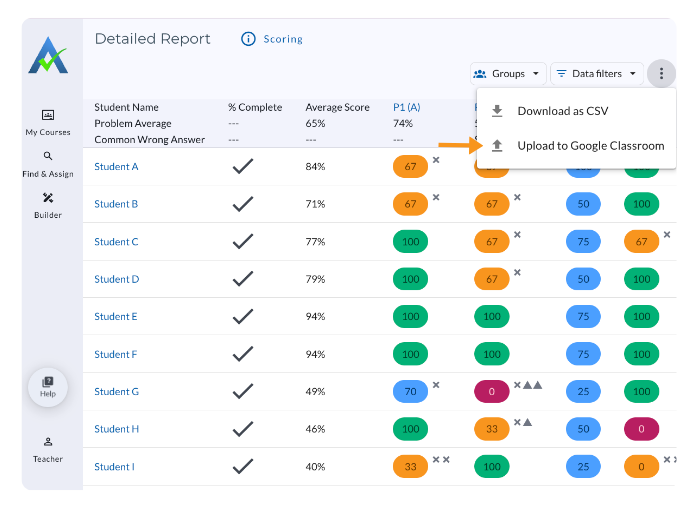Screen dimensions: 698x508
Task: Open the three-dot more options menu
Action: point(661,73)
